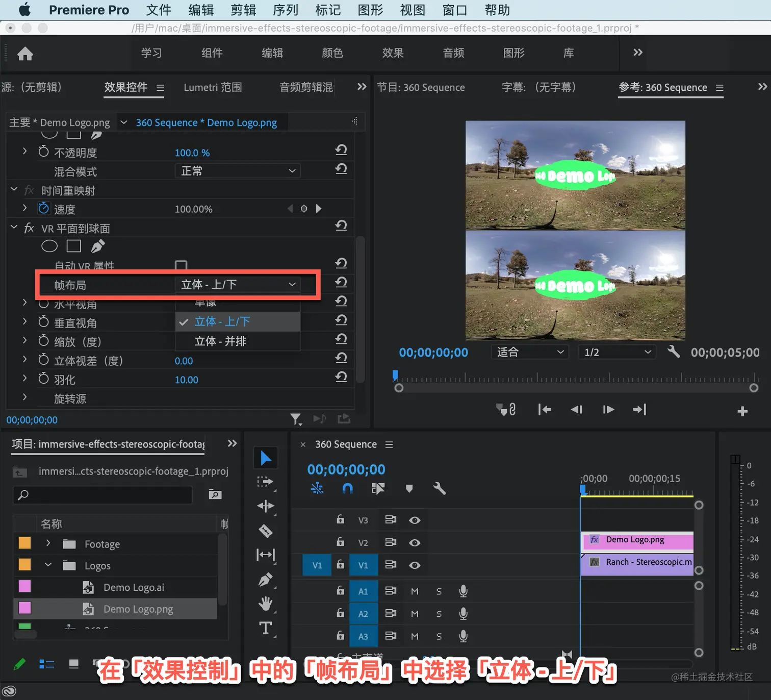The height and width of the screenshot is (700, 771).
Task: Open the button editor plus icon
Action: pyautogui.click(x=742, y=411)
